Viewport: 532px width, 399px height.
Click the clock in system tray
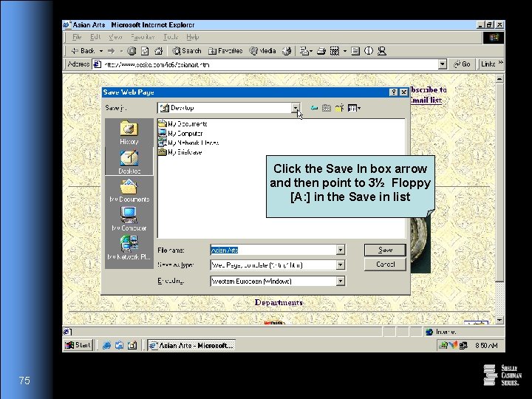(x=486, y=345)
